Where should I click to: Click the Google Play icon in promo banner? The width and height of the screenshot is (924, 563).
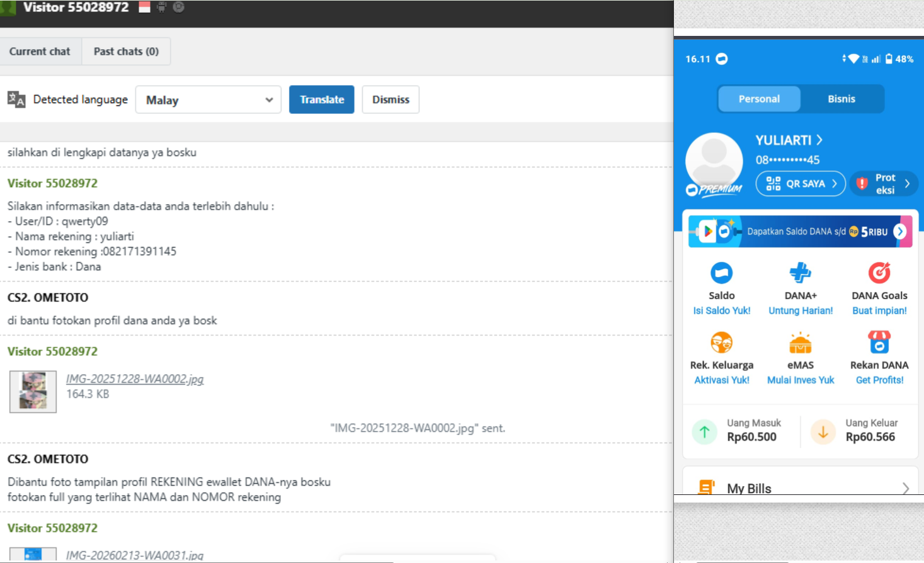[707, 232]
